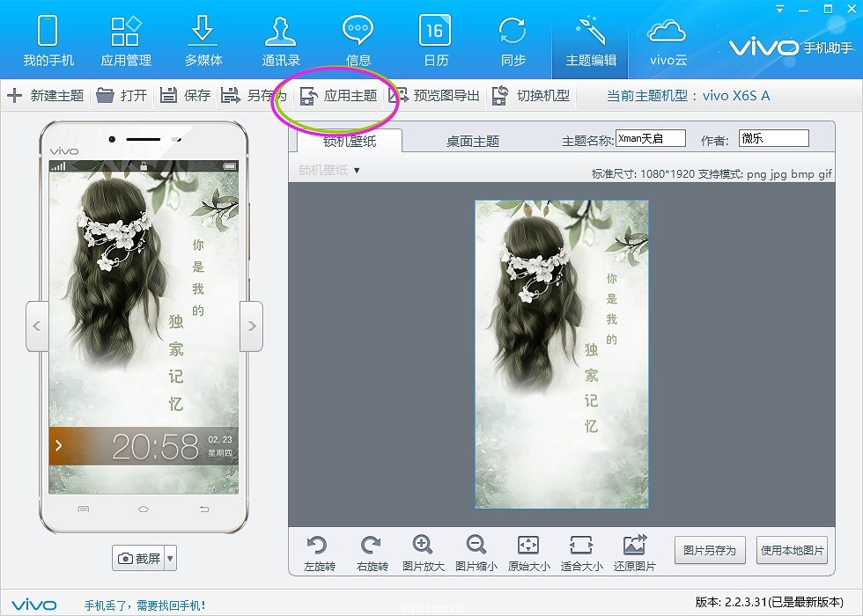The width and height of the screenshot is (863, 616).
Task: Click 切换机型 to switch the model
Action: pos(531,96)
